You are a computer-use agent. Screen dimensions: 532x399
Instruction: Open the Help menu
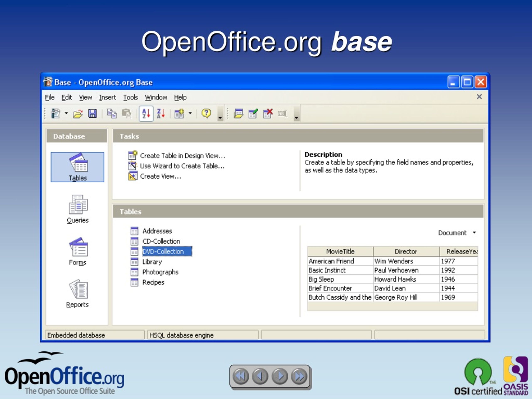(180, 97)
